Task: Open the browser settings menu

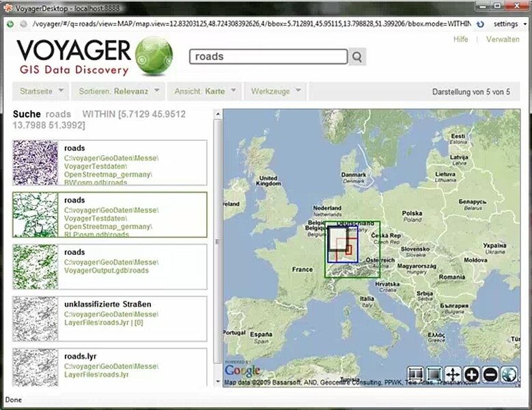Action: pyautogui.click(x=509, y=24)
